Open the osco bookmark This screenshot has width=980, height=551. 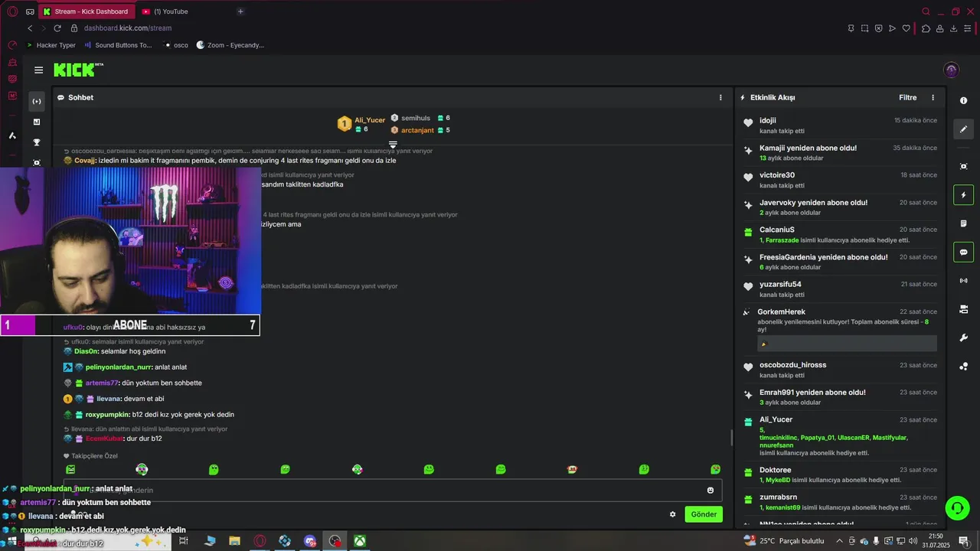[176, 45]
